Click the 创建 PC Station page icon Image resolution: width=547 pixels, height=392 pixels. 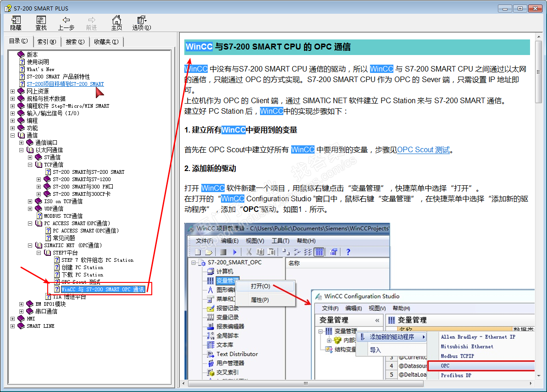pos(57,267)
